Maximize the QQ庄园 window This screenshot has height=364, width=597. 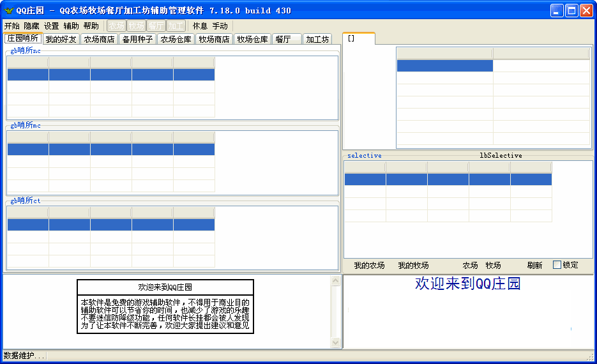tap(571, 10)
